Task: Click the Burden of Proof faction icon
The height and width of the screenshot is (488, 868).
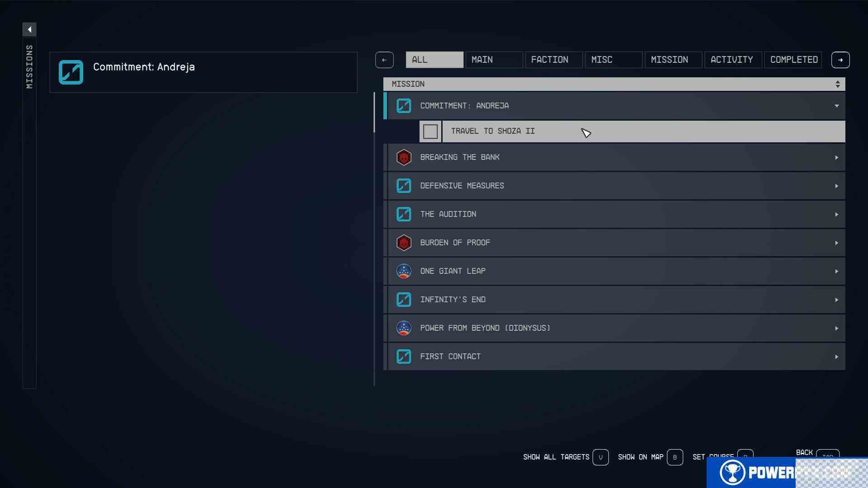Action: pos(404,243)
